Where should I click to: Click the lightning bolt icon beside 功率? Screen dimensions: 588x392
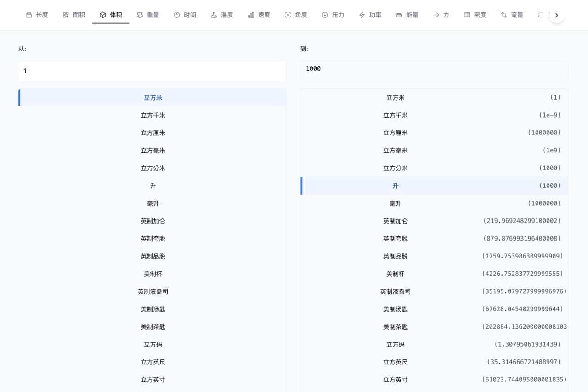click(362, 15)
